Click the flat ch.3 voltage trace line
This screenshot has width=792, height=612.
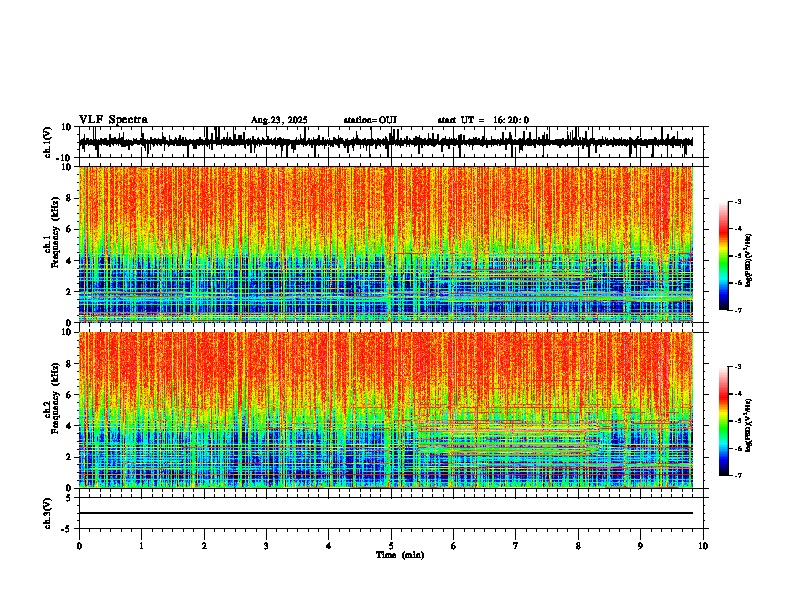(x=386, y=513)
